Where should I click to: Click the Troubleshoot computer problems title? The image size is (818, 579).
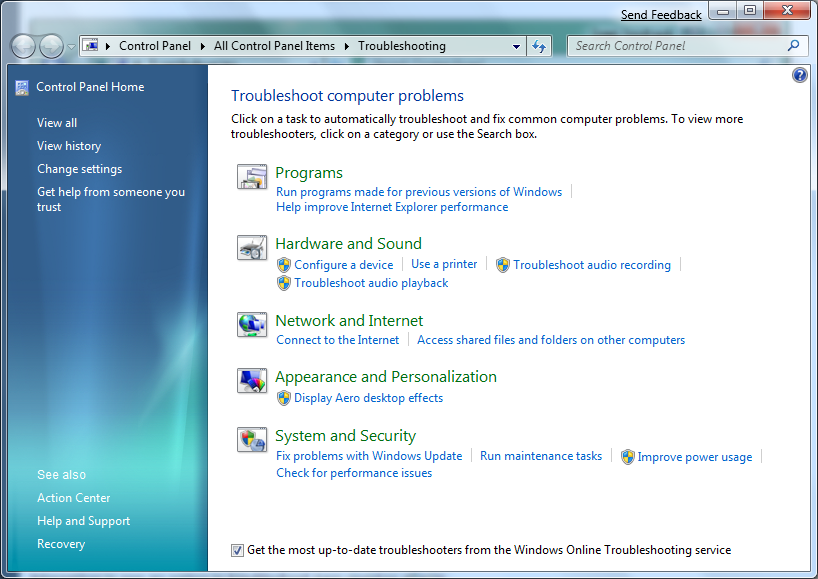(347, 96)
